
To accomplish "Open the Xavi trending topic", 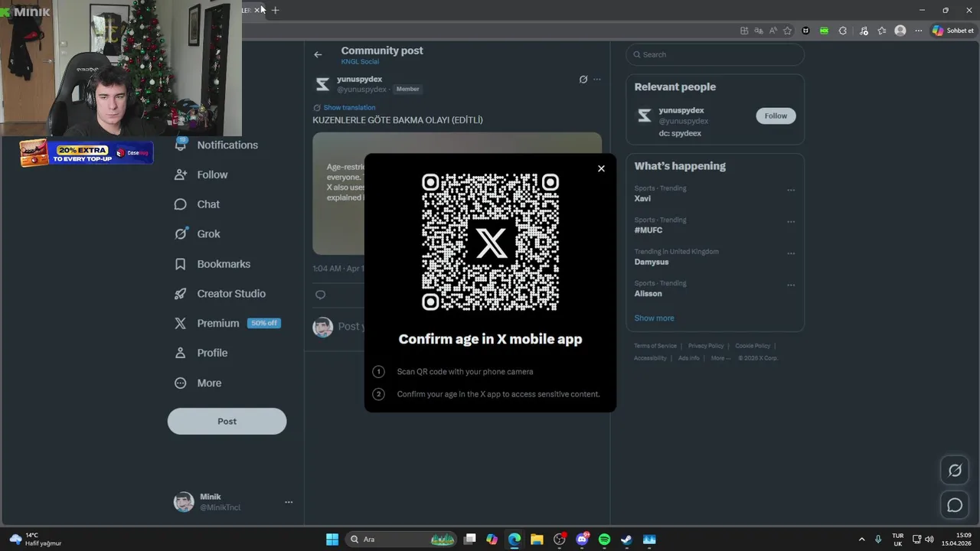I will (642, 198).
